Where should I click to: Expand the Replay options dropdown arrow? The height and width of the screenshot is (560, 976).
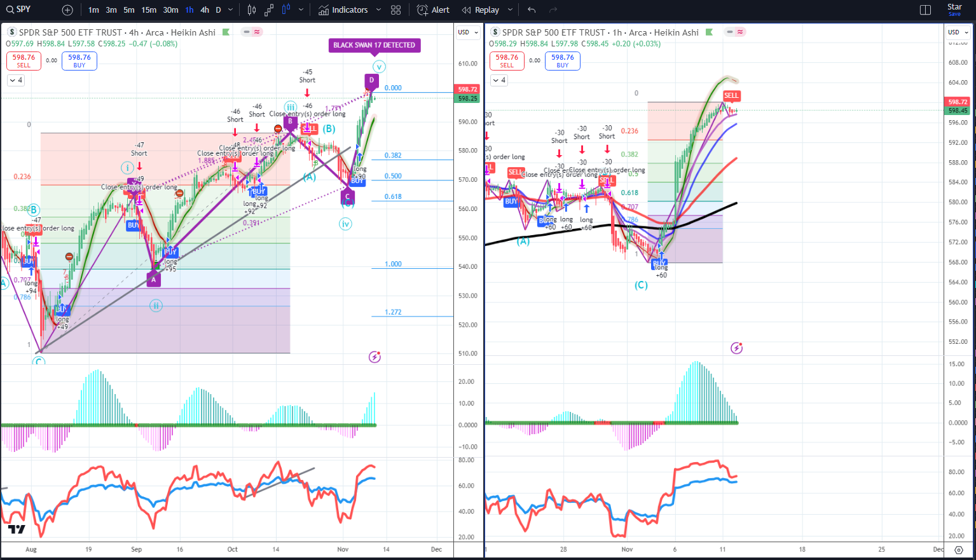tap(510, 10)
